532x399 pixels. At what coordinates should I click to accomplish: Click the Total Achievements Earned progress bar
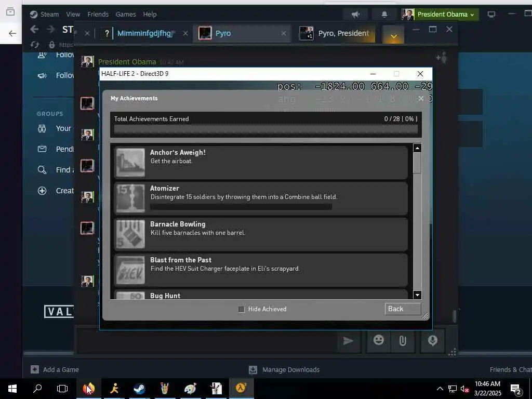(x=265, y=129)
